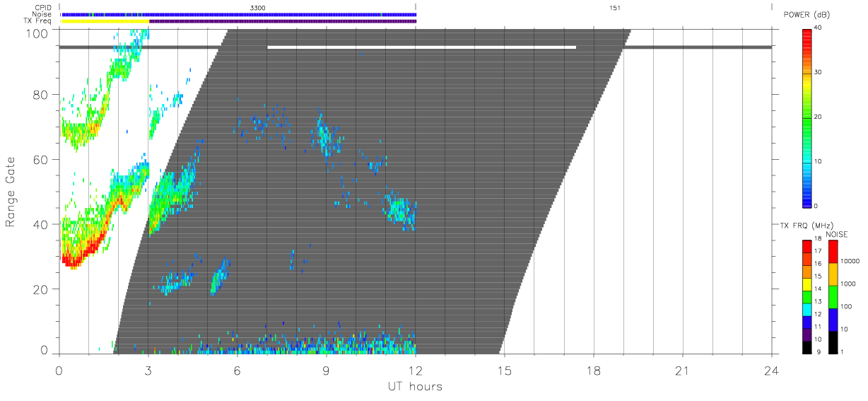Click CPID value 151
The height and width of the screenshot is (401, 868).
pos(614,7)
